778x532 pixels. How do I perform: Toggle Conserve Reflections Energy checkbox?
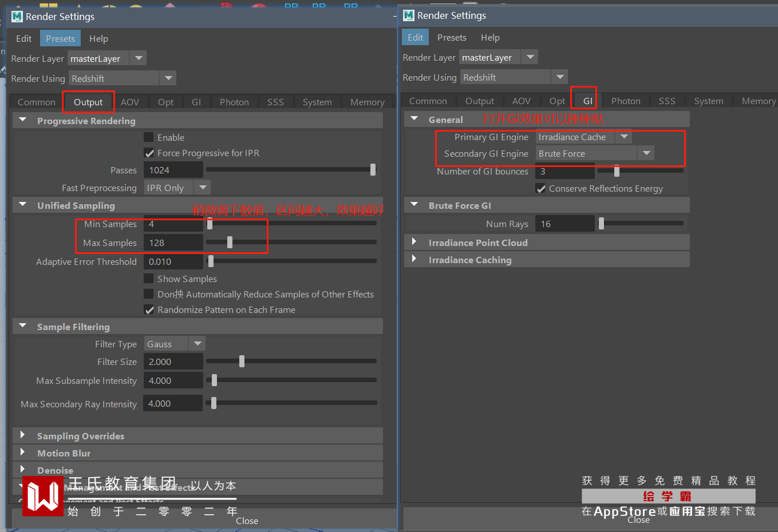540,188
